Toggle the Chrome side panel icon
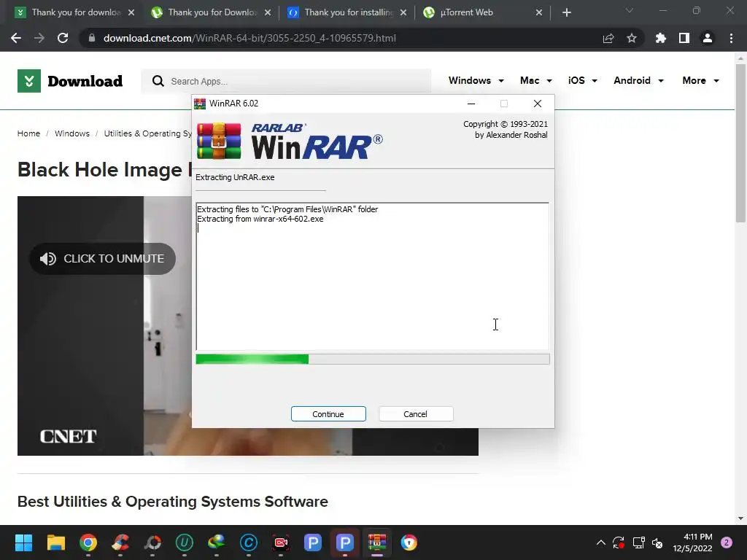The image size is (747, 560). 684,38
